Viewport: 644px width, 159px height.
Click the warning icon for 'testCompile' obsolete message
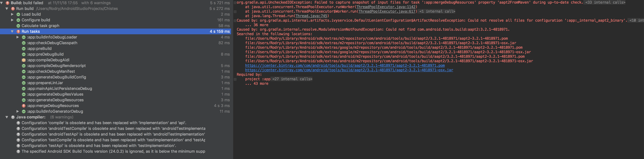click(18, 140)
